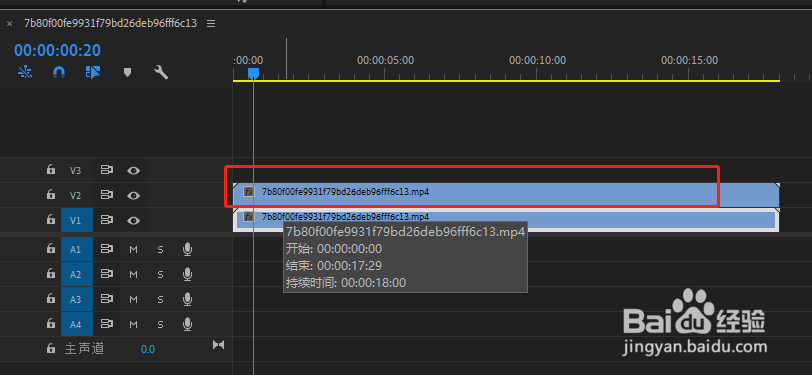Toggle lock on track V1
Viewport: 812px width, 375px height.
coord(50,220)
